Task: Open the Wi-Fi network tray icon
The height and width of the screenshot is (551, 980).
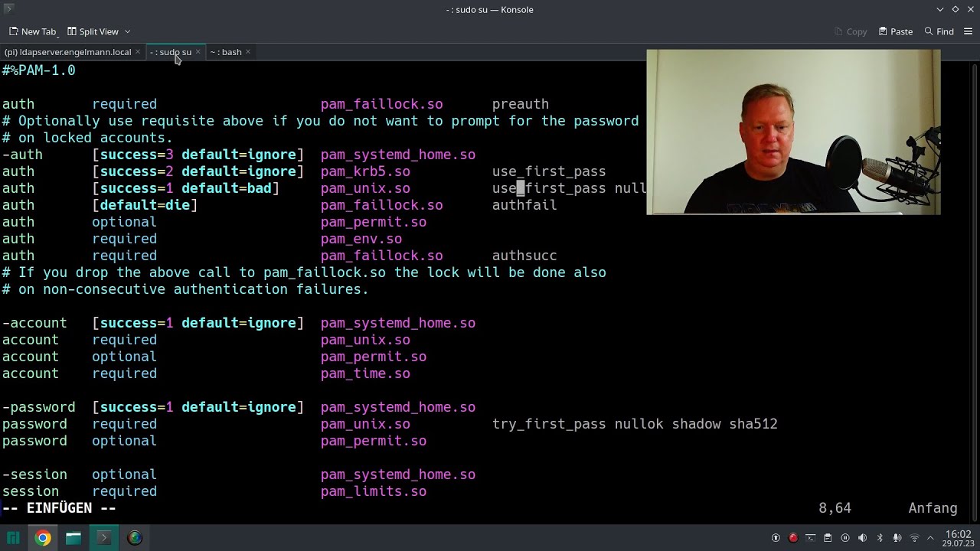Action: tap(914, 538)
